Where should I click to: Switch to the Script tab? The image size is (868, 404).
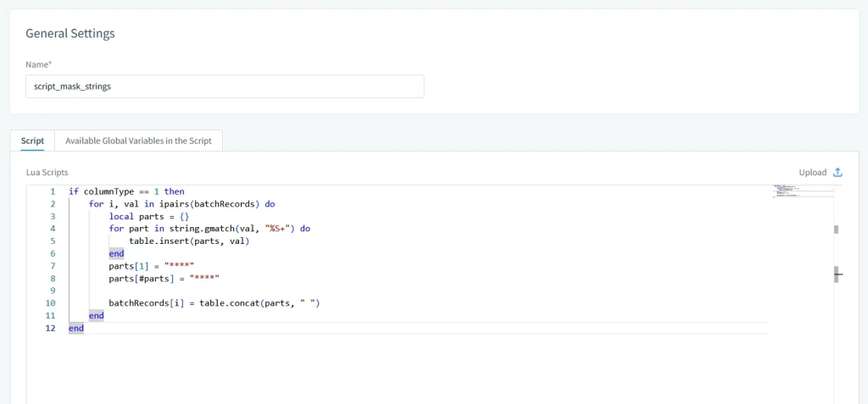click(x=32, y=141)
